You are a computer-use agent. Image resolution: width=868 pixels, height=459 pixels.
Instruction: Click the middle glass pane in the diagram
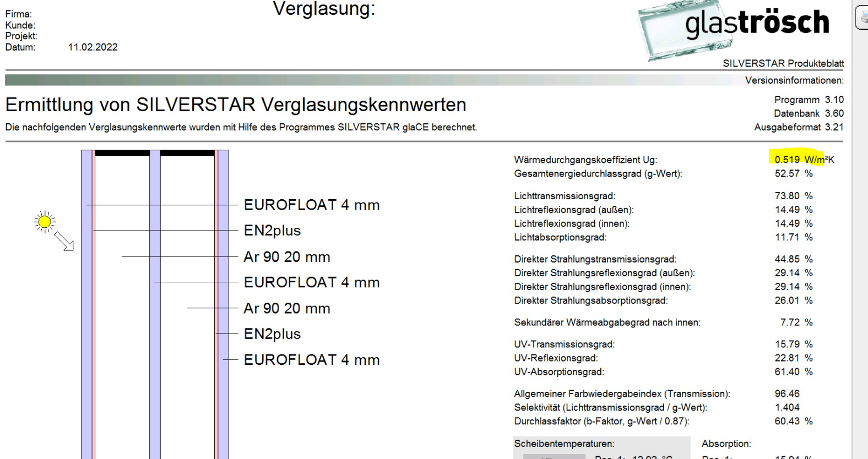[155, 304]
